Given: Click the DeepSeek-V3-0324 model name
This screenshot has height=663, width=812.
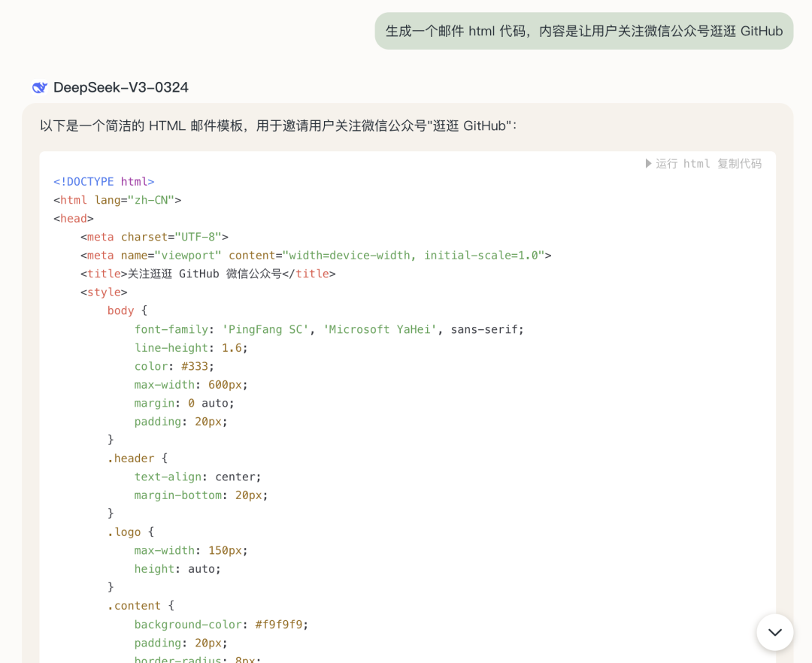Looking at the screenshot, I should coord(120,87).
